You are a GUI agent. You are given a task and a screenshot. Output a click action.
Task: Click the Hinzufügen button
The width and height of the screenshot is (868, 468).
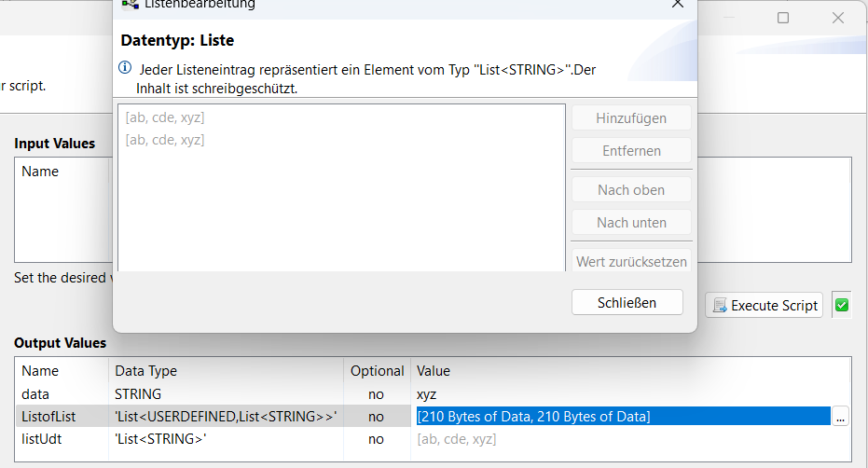[631, 118]
